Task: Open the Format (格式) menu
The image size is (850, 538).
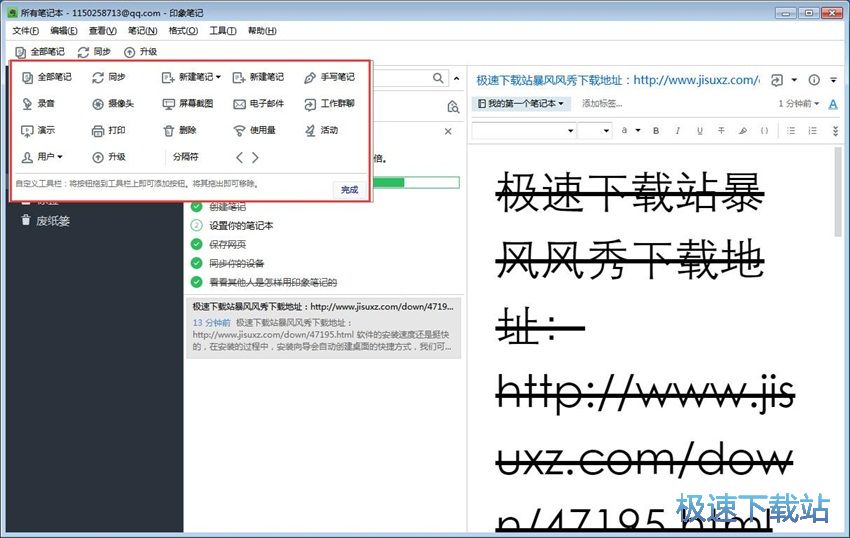Action: 183,30
